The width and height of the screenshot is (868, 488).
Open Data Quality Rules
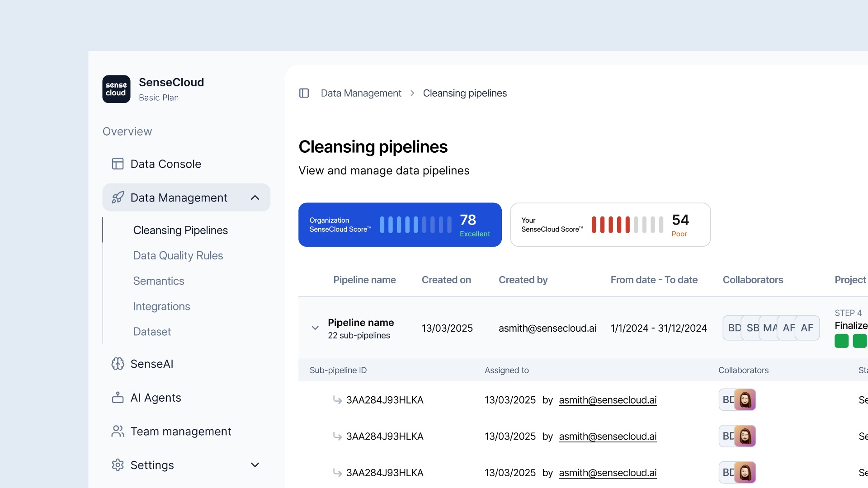coord(178,255)
